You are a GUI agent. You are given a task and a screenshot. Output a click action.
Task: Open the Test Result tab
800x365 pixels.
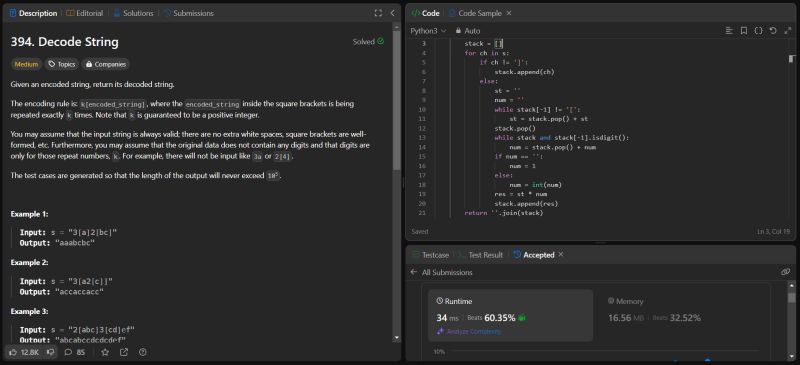[x=481, y=255]
